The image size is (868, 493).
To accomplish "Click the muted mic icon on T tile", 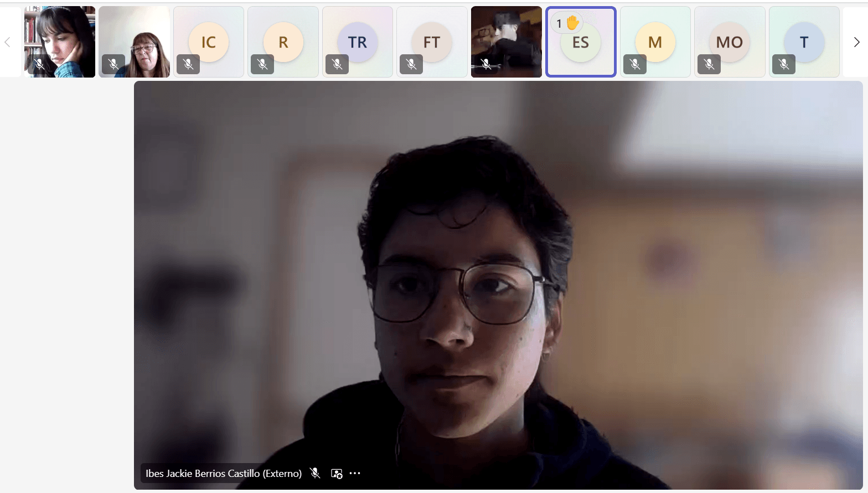I will point(784,64).
